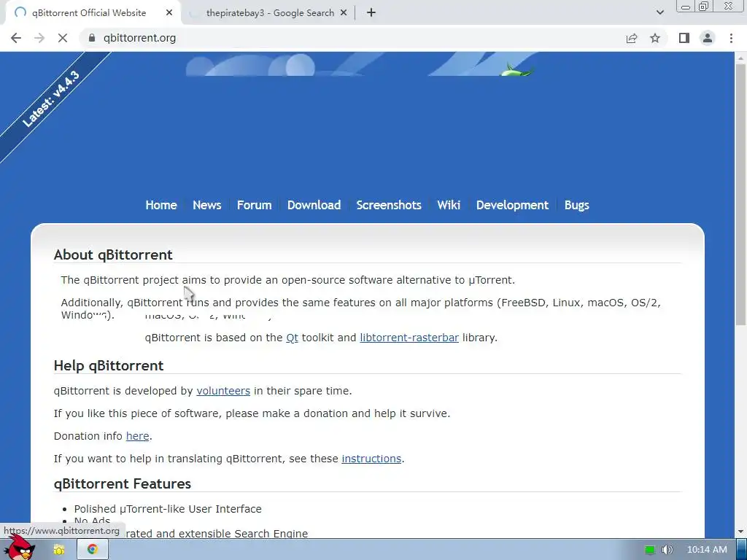Go back to the previous page
747x560 pixels.
[16, 38]
